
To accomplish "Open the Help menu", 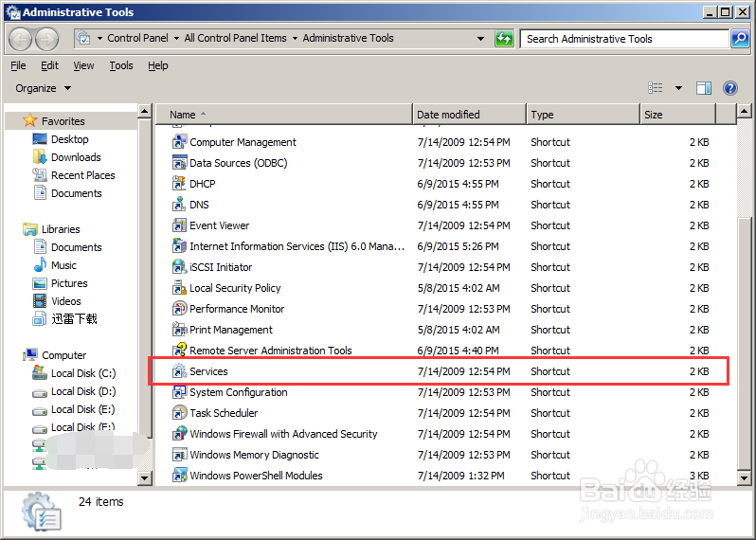I will [x=157, y=65].
